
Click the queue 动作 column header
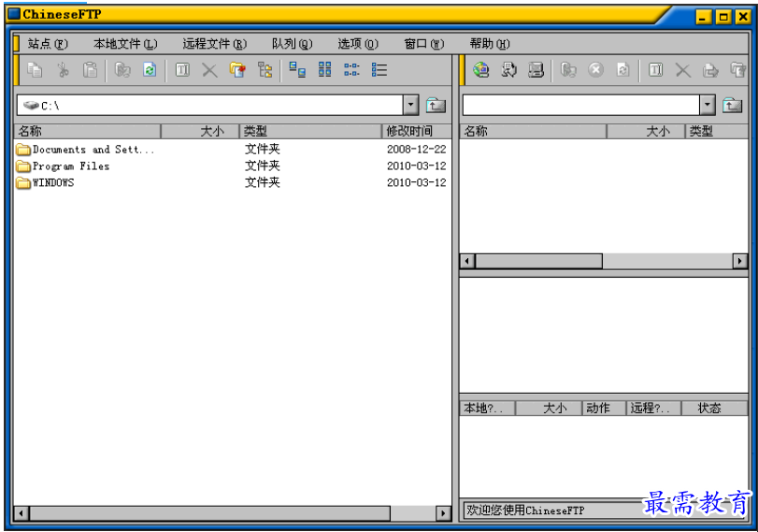click(604, 409)
